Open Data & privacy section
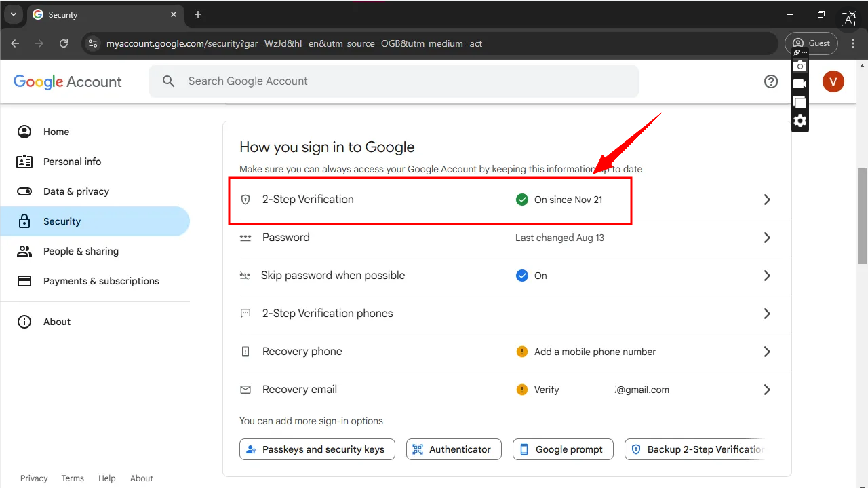868x488 pixels. click(95, 191)
